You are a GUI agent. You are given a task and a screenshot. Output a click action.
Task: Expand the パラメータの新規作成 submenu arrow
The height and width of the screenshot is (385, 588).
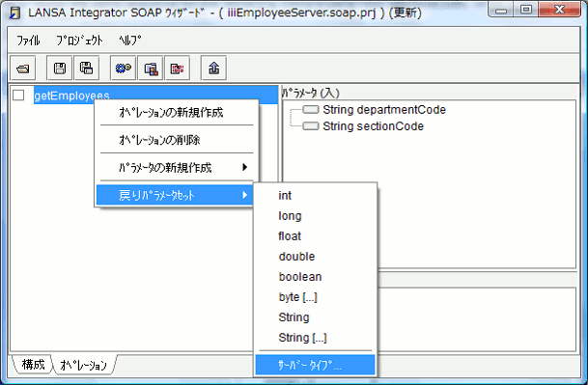(x=245, y=167)
